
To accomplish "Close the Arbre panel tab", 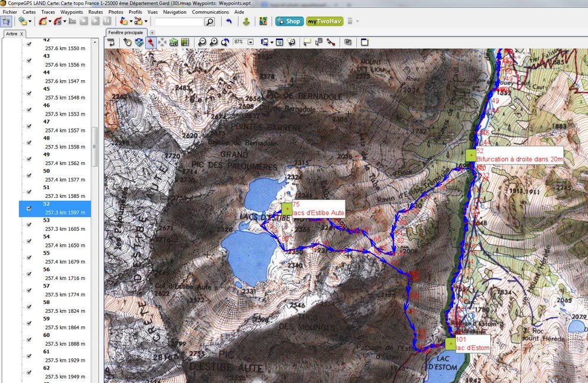I will pos(22,34).
